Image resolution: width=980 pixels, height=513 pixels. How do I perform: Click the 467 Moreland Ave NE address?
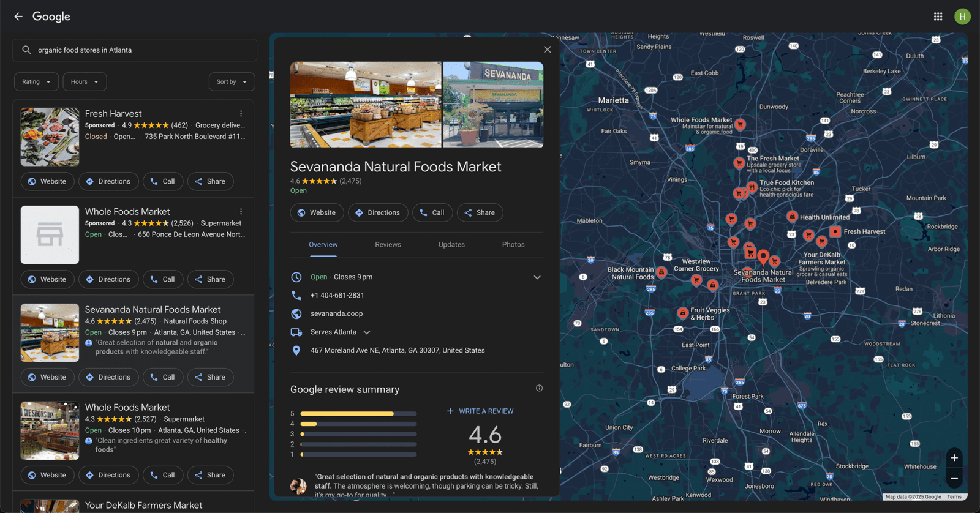coord(398,350)
